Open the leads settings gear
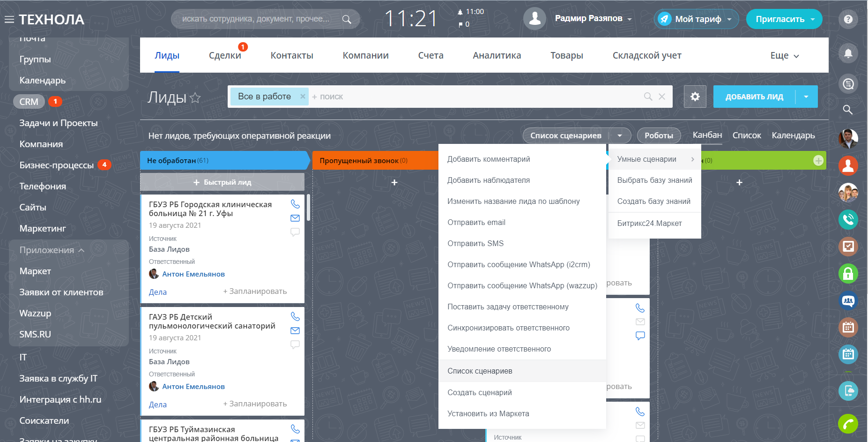This screenshot has height=442, width=868. [x=695, y=97]
